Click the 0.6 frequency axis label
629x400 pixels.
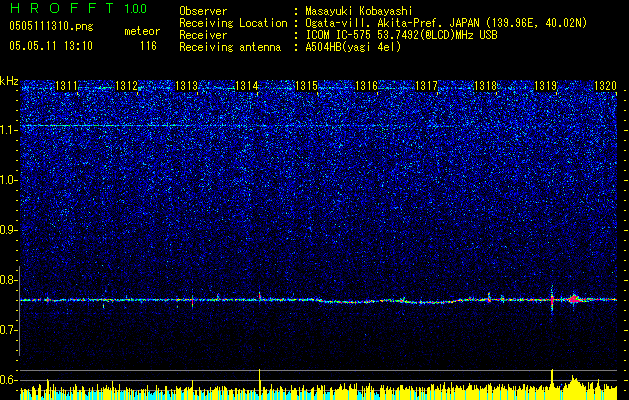click(9, 380)
